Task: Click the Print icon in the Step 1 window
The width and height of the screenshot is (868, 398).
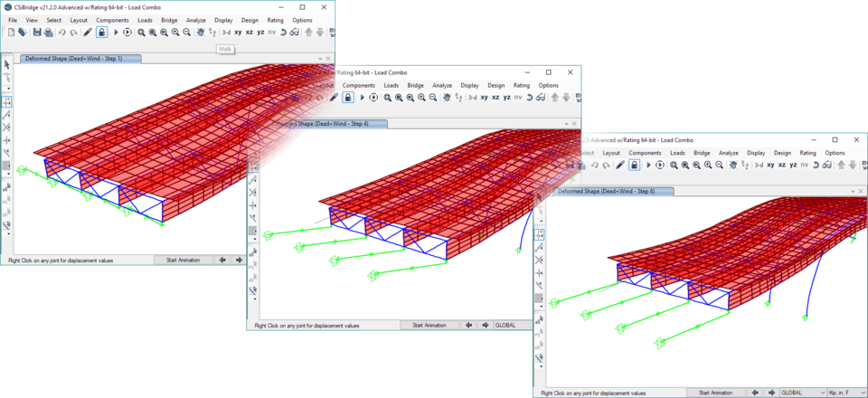Action: 48,33
